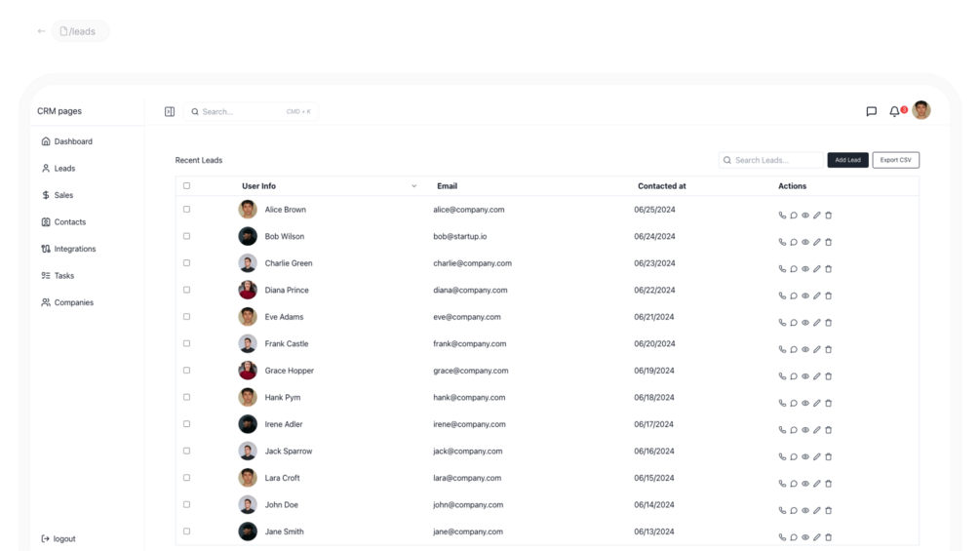Screen dimensions: 980x551
Task: Toggle the select-all checkbox in table header
Action: [186, 185]
